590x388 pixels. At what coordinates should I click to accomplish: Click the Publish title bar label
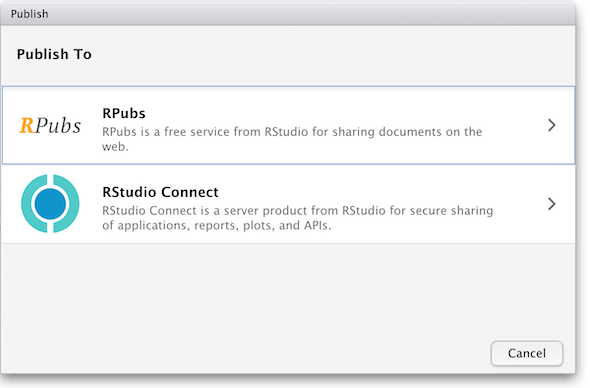coord(29,14)
